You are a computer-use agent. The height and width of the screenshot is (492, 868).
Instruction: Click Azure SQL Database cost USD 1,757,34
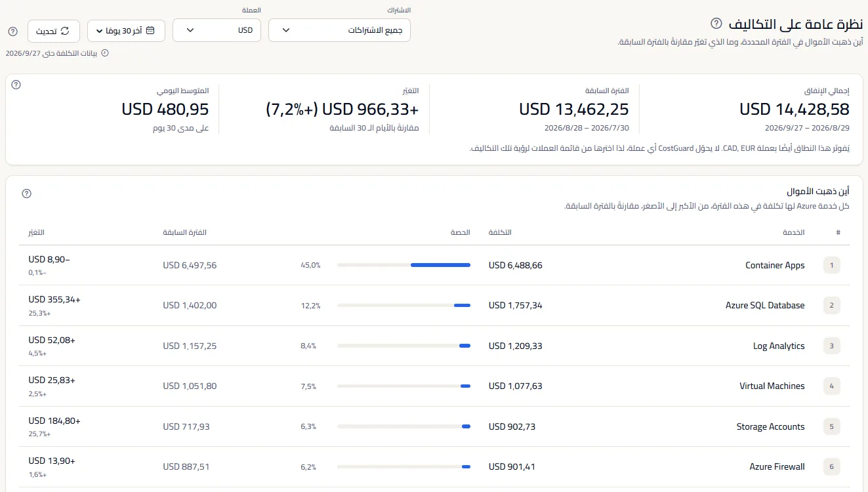pos(516,305)
